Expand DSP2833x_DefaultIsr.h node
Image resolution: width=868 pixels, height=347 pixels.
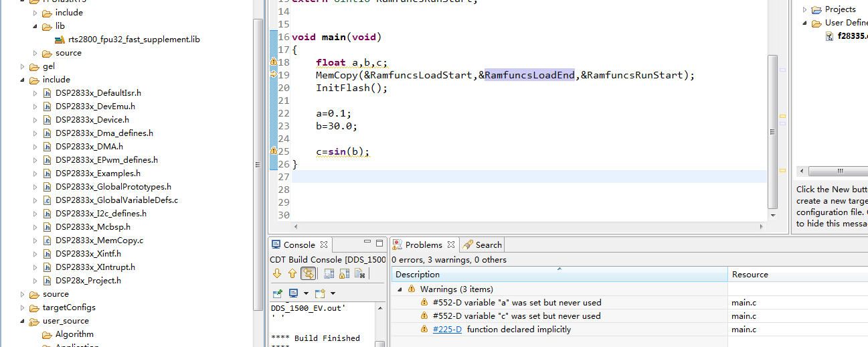coord(36,93)
